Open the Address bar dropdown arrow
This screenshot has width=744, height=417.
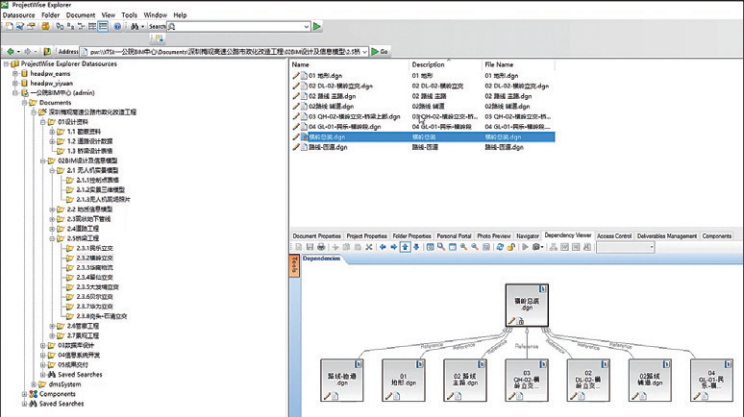pyautogui.click(x=364, y=52)
